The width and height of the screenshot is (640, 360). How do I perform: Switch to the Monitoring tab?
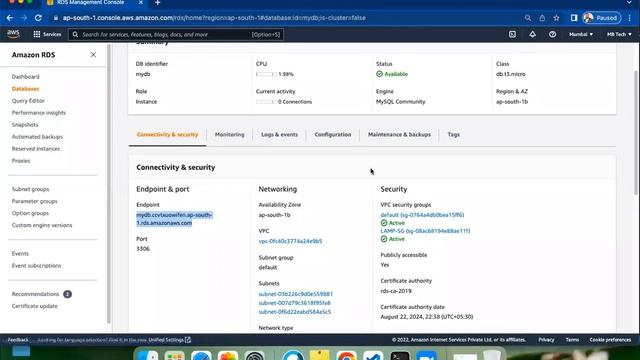click(229, 134)
